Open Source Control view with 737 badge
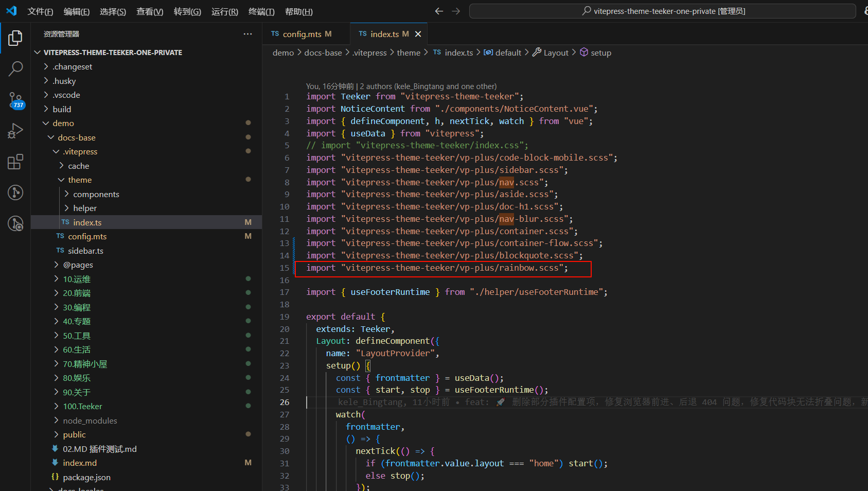Image resolution: width=868 pixels, height=491 pixels. click(x=15, y=100)
